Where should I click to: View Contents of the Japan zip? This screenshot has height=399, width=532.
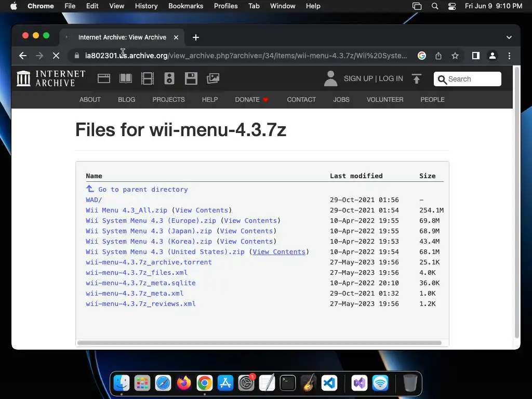pos(246,231)
